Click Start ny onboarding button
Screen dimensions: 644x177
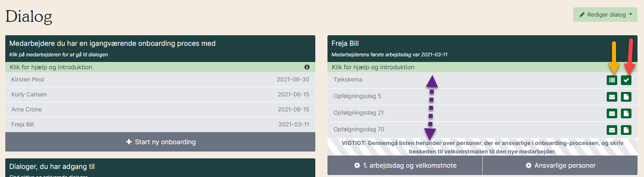tap(160, 142)
